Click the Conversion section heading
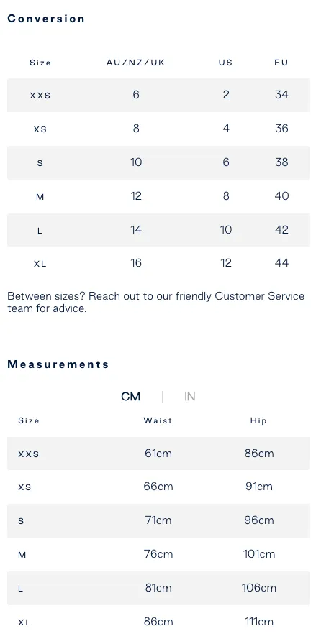Viewport: 334px width, 644px height. (x=46, y=19)
